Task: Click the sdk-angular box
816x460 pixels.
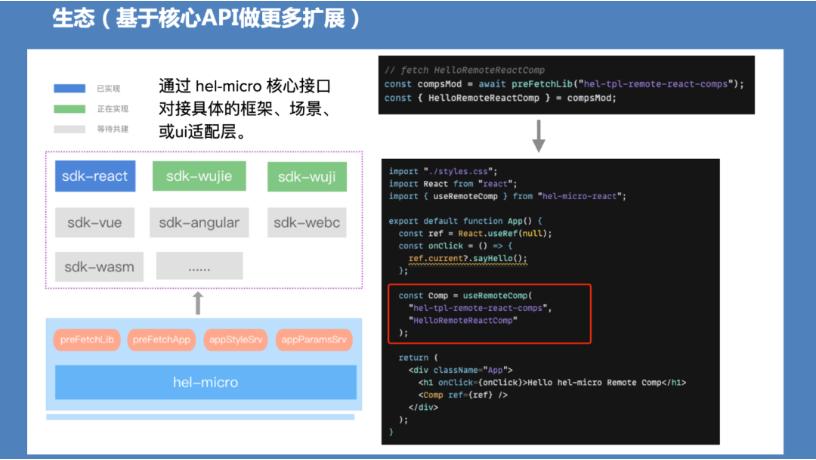Action: [x=199, y=223]
